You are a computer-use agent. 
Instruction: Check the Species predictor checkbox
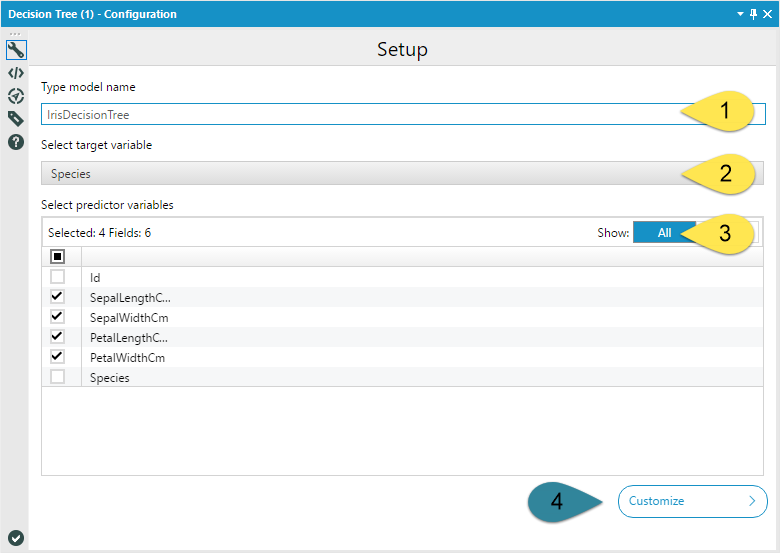pos(58,376)
